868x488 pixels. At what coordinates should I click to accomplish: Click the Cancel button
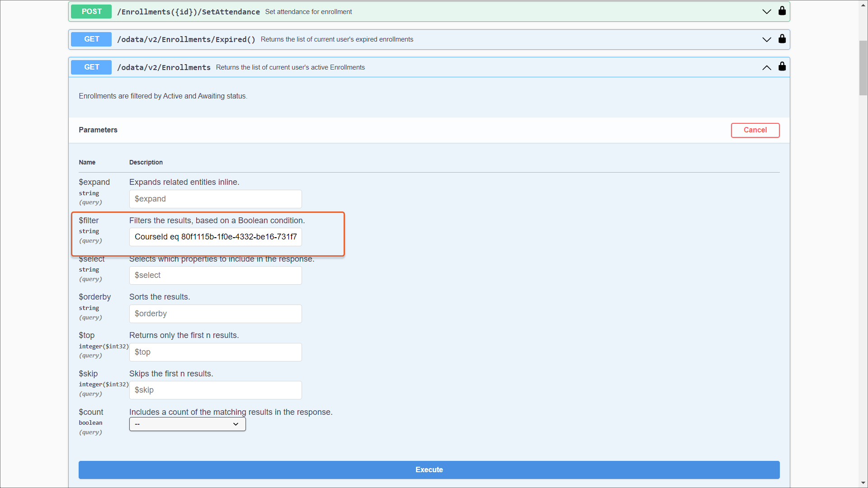pos(755,130)
